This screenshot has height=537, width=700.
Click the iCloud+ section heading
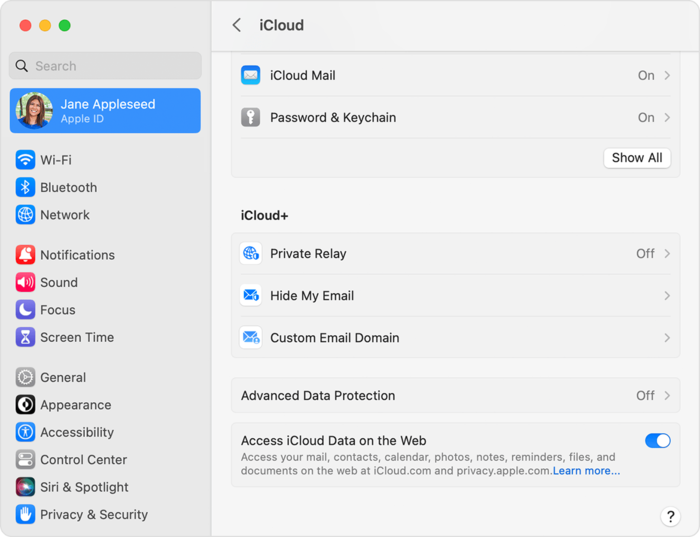pos(264,216)
